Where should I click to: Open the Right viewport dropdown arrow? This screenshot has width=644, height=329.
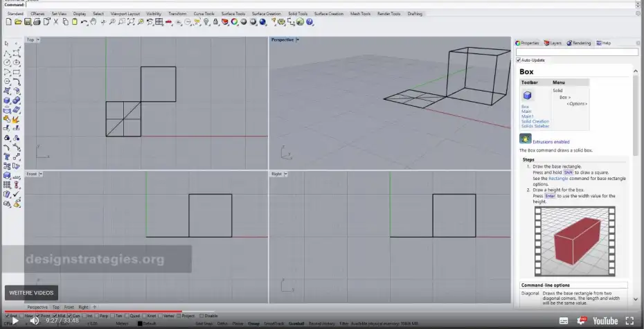point(285,174)
